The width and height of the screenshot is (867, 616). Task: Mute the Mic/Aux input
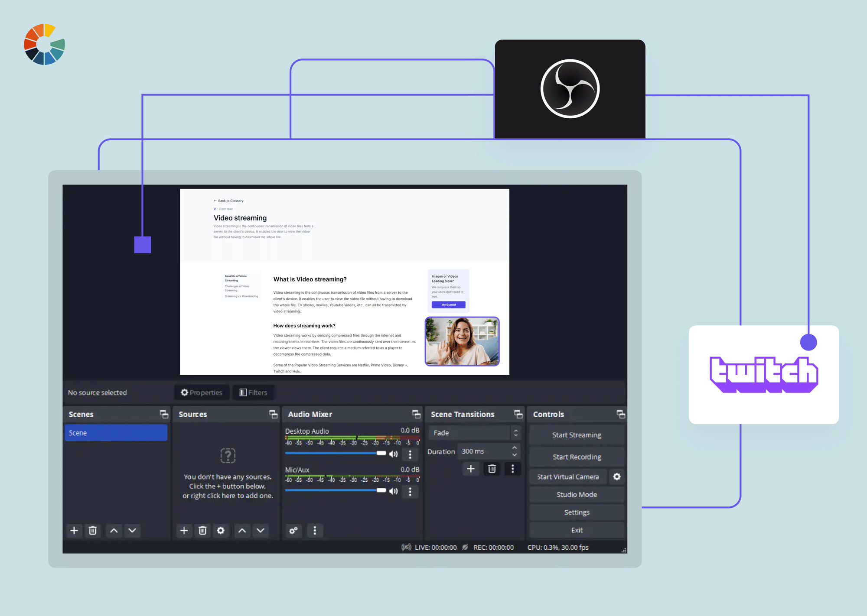(394, 491)
